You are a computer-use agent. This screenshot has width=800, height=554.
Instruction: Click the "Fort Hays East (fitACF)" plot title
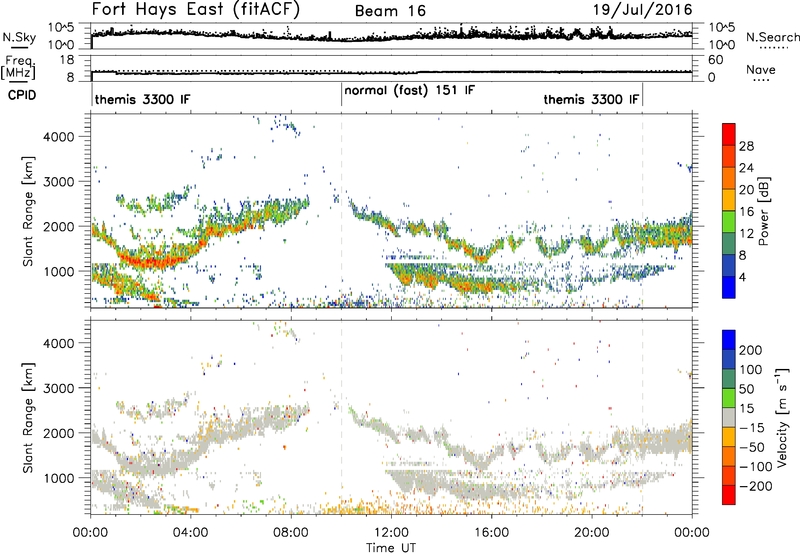(196, 10)
